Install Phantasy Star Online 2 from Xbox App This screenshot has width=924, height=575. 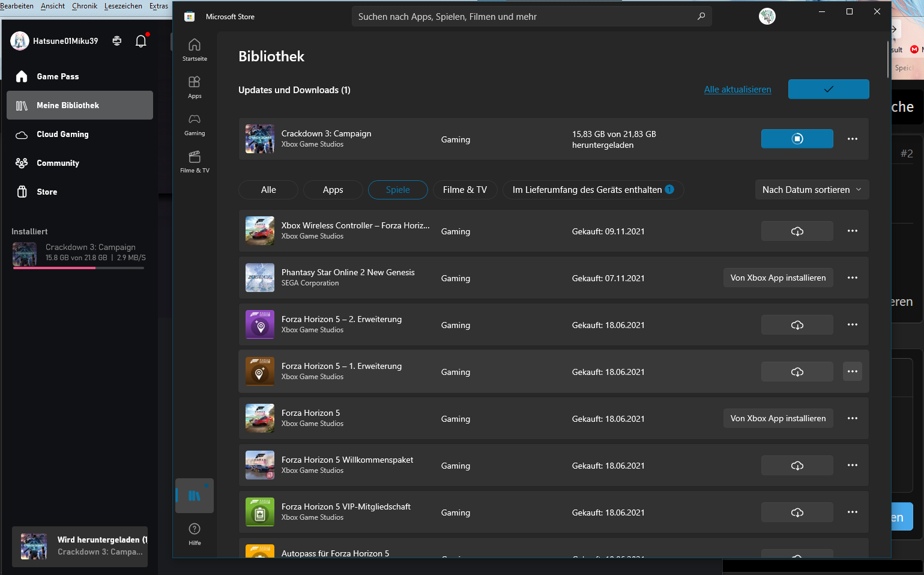tap(778, 278)
